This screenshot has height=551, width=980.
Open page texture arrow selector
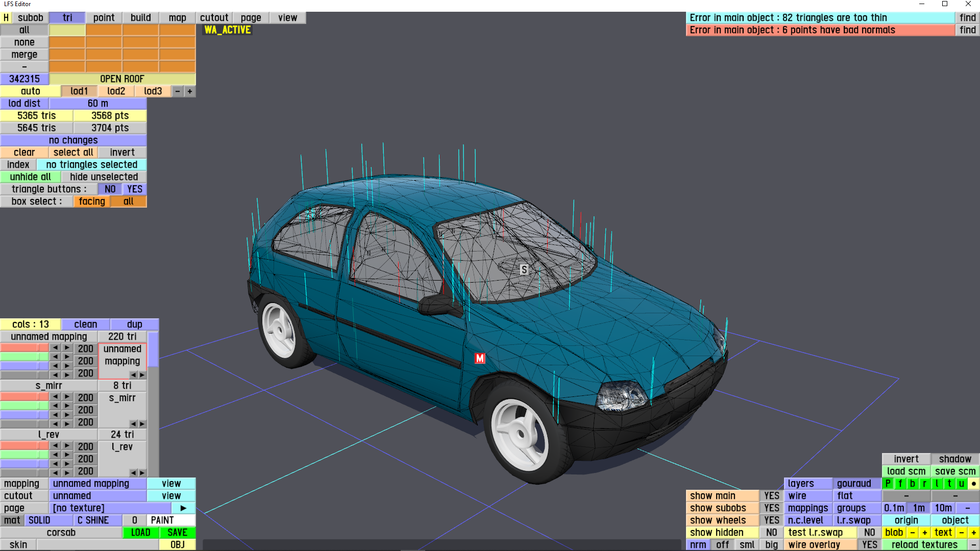point(183,508)
